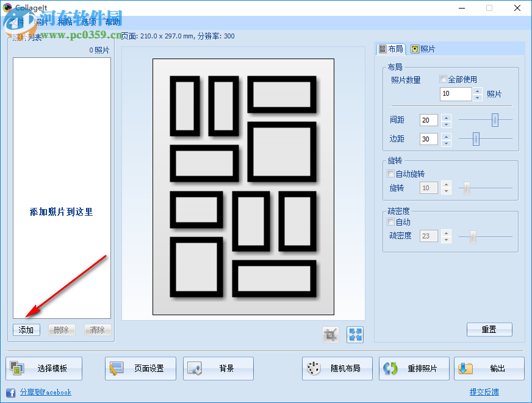Screen dimensions: 532x403
Task: Enable 自动旋转 auto rotate
Action: coord(389,174)
